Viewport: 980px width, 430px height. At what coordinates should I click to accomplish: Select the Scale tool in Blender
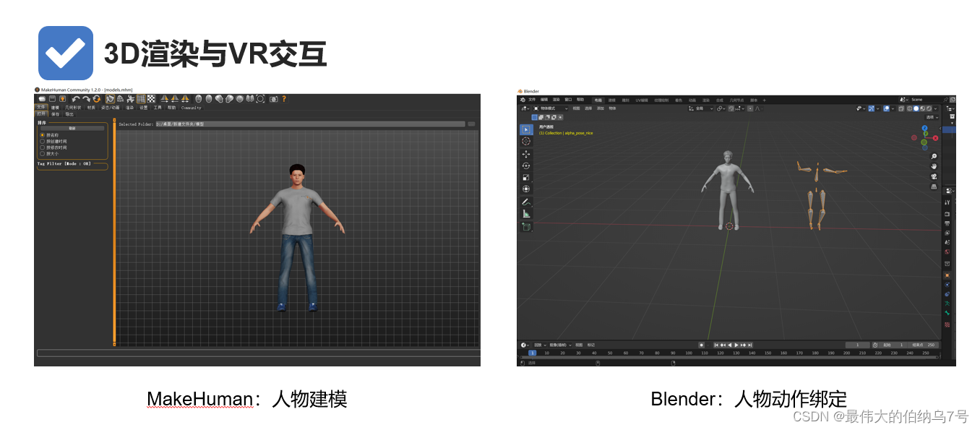click(525, 177)
